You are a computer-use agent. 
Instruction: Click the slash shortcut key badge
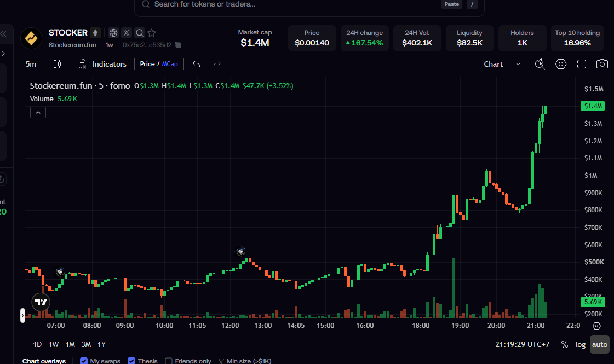click(x=472, y=4)
